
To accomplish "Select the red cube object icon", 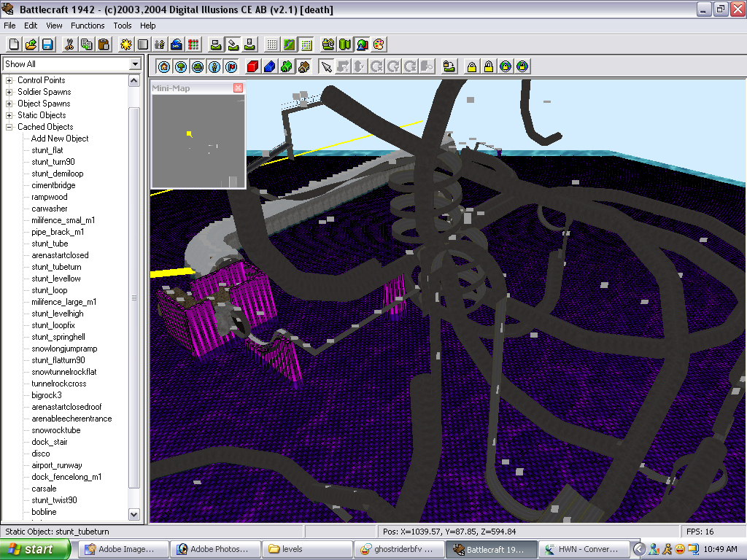I will coord(252,66).
